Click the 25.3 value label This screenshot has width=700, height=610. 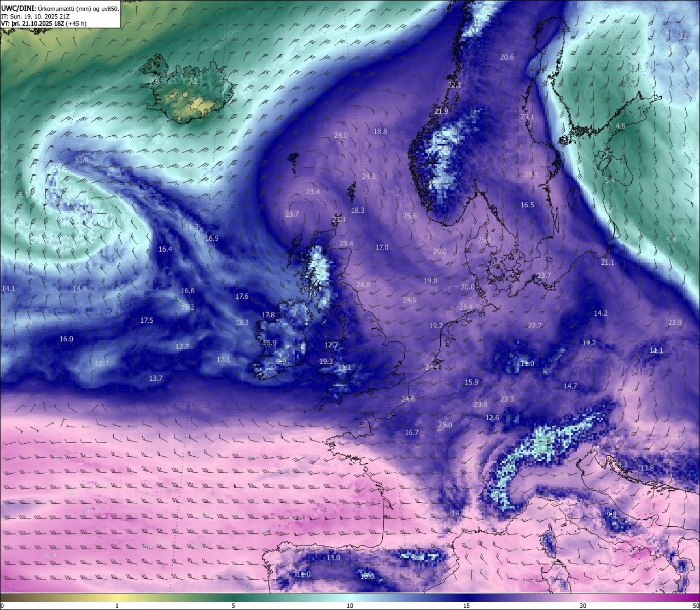click(x=531, y=175)
